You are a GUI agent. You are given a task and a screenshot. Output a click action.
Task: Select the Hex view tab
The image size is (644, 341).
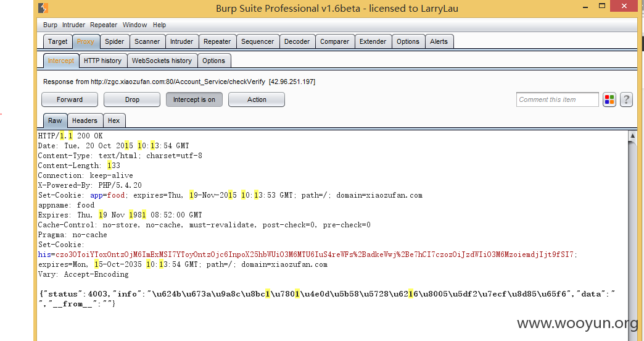point(114,120)
